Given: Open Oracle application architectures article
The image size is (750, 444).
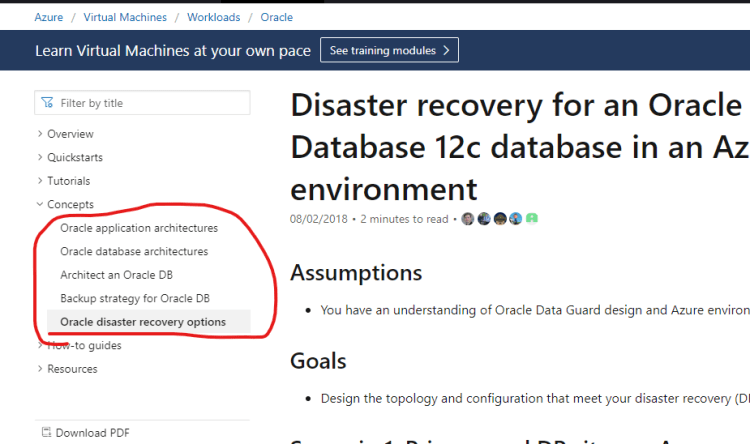Looking at the screenshot, I should pyautogui.click(x=139, y=228).
